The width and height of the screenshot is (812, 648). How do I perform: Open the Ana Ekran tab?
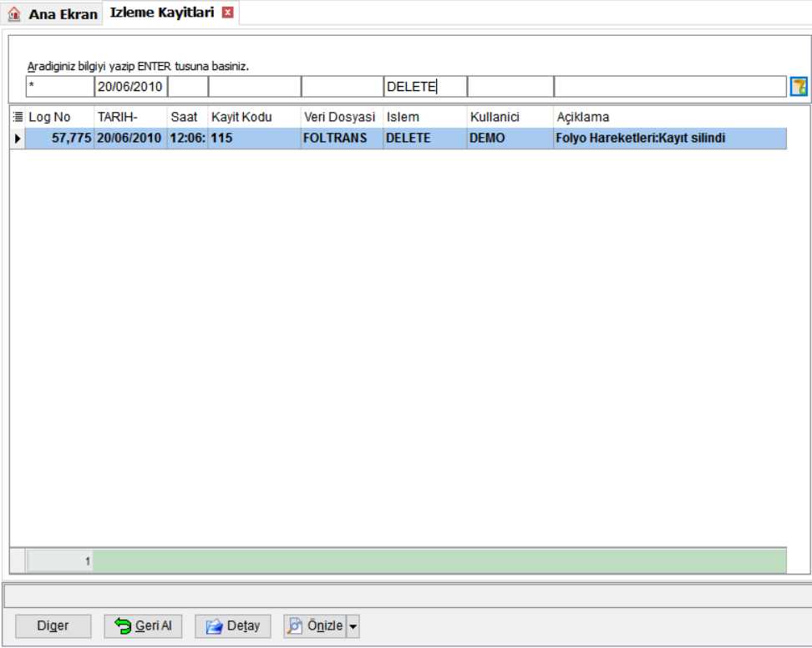tap(52, 14)
